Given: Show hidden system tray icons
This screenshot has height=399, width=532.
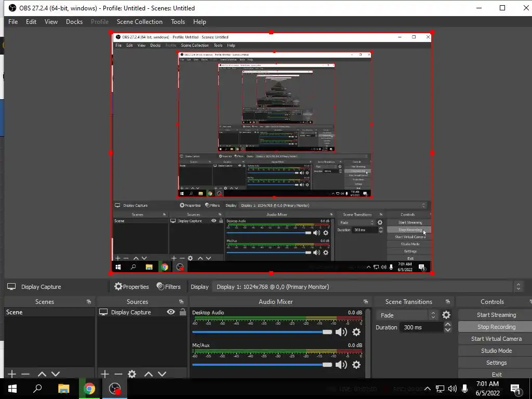Looking at the screenshot, I should coord(428,389).
